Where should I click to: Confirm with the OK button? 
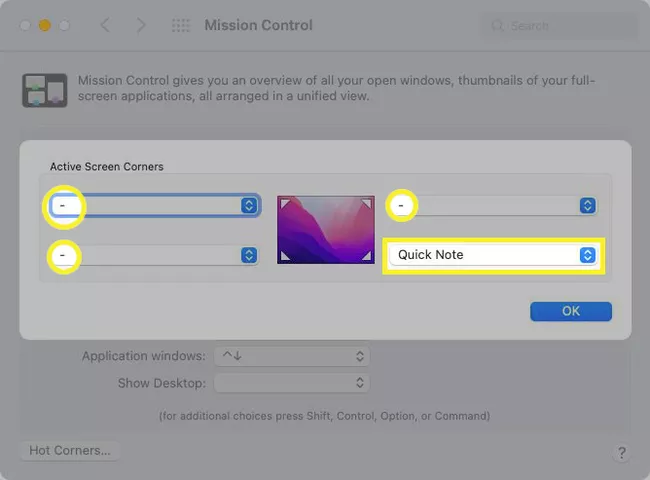570,311
